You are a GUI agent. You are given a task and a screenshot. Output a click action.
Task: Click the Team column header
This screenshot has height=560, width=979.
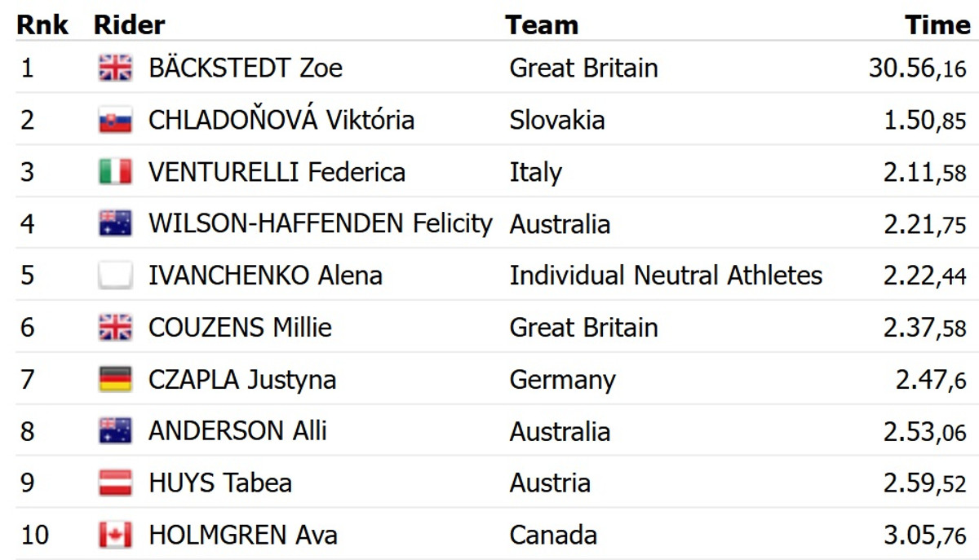[541, 25]
